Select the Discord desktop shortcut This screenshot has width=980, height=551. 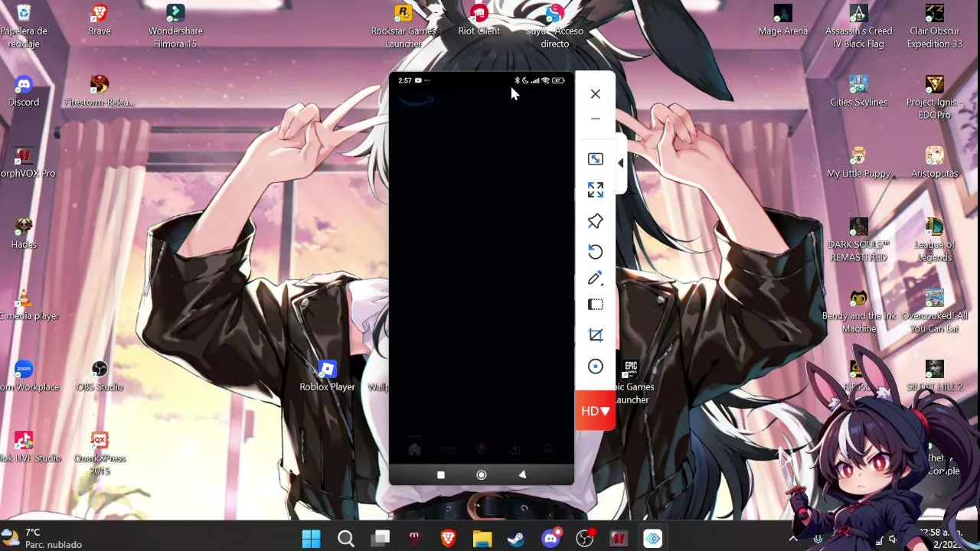pyautogui.click(x=24, y=92)
